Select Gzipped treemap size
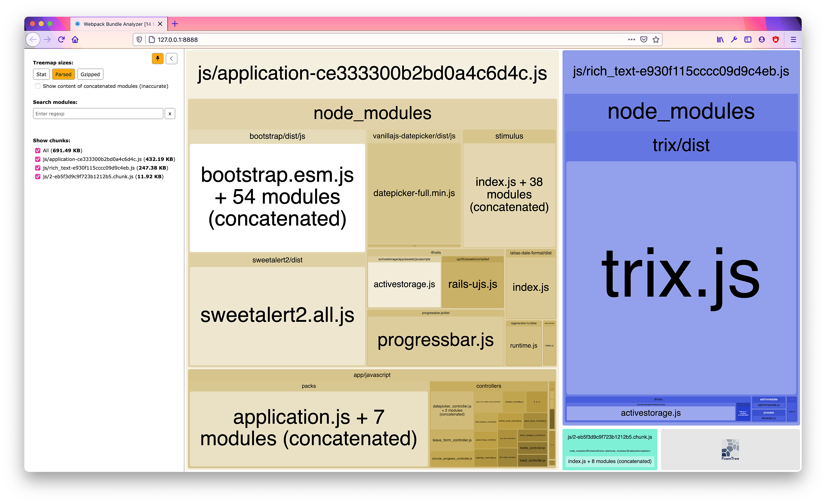Viewport: 826px width, 504px height. coord(90,74)
